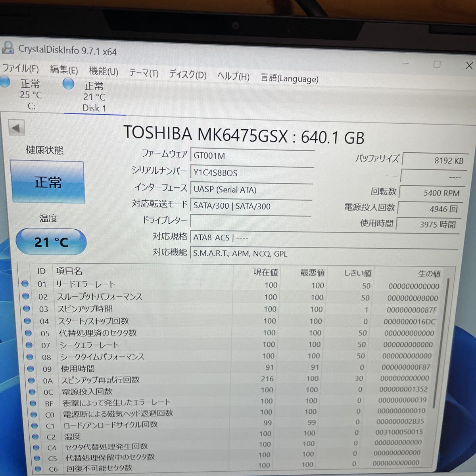Image resolution: width=476 pixels, height=476 pixels.
Task: Click the 正常 health status button
Action: click(x=47, y=182)
